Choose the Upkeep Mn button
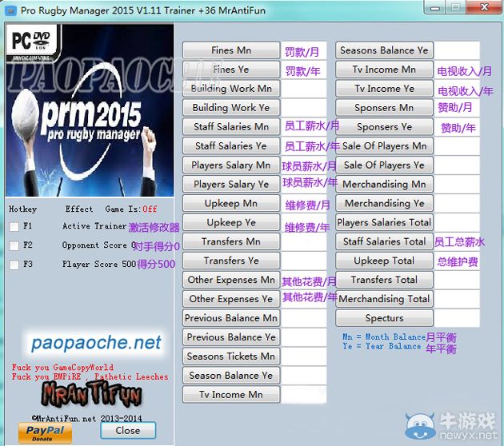The height and width of the screenshot is (446, 504). tap(231, 203)
